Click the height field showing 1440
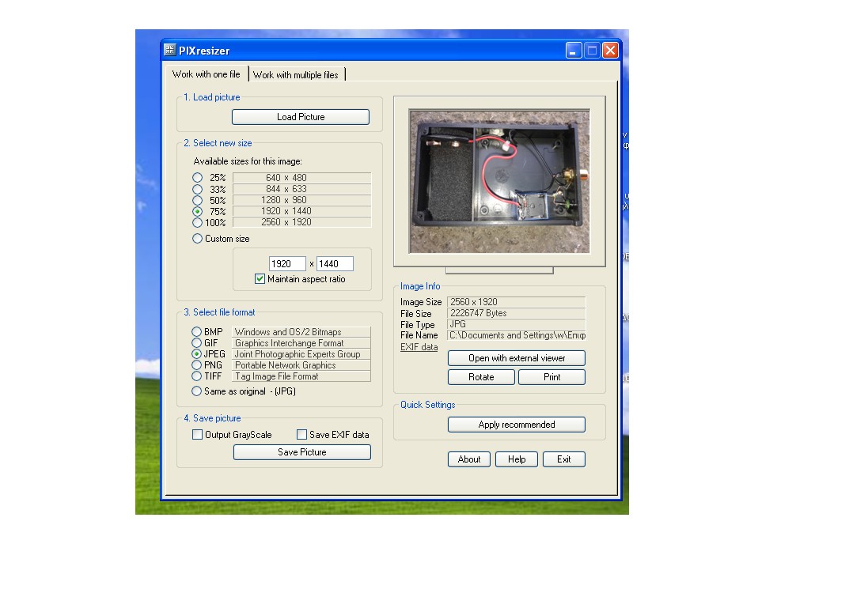 [334, 264]
